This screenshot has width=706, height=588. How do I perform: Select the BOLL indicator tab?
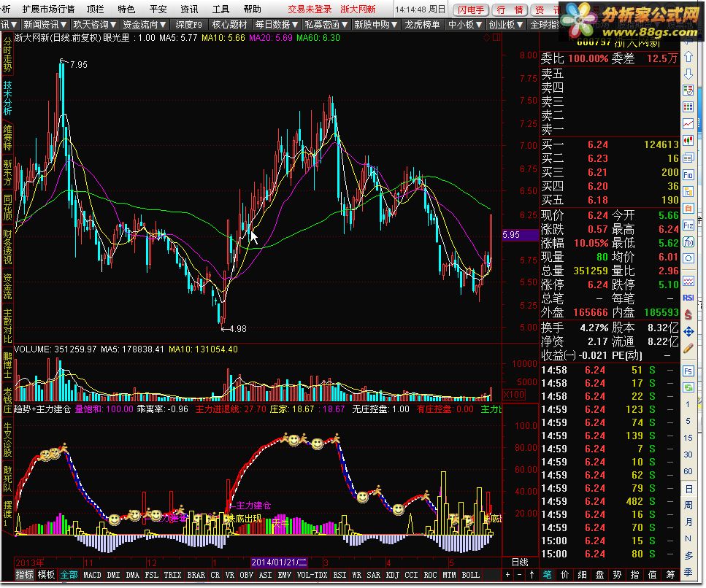coord(470,575)
